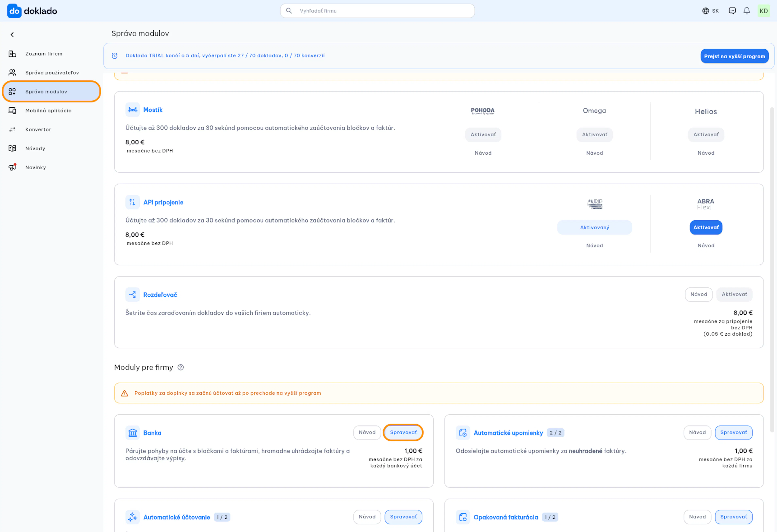Click the search magnifier icon
This screenshot has height=532, width=777.
point(289,11)
